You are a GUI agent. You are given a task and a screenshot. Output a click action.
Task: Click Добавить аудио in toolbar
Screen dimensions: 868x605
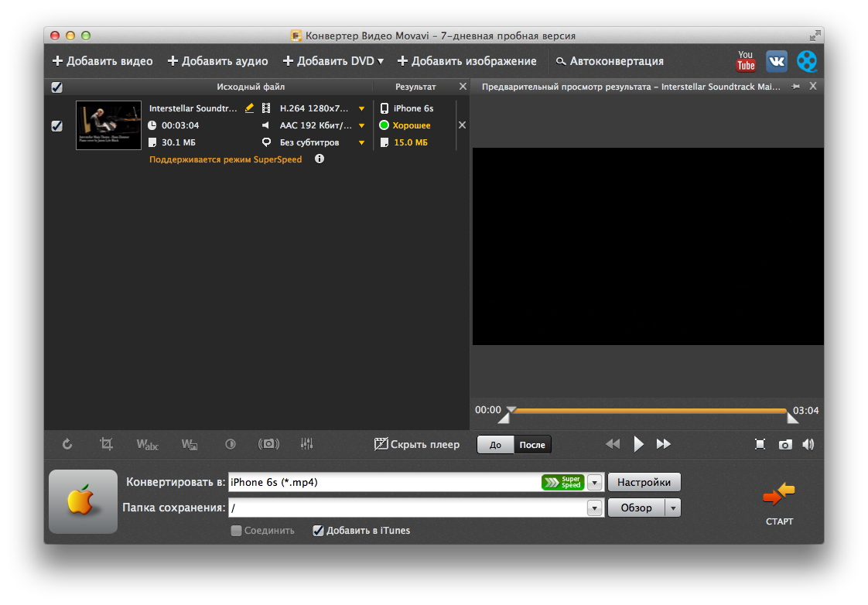217,61
